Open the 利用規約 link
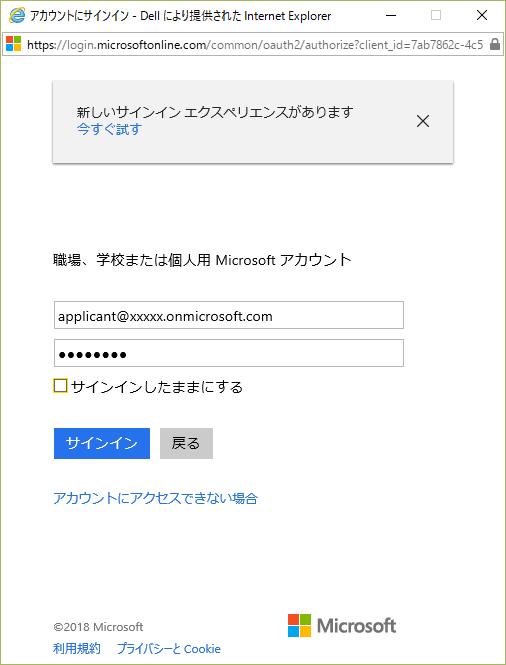Image resolution: width=506 pixels, height=665 pixels. pos(77,648)
